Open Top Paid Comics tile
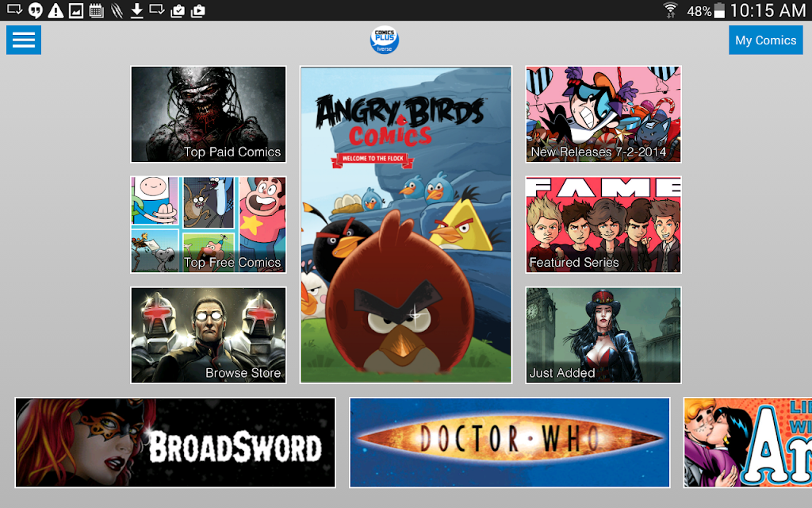This screenshot has height=508, width=812. tap(209, 114)
